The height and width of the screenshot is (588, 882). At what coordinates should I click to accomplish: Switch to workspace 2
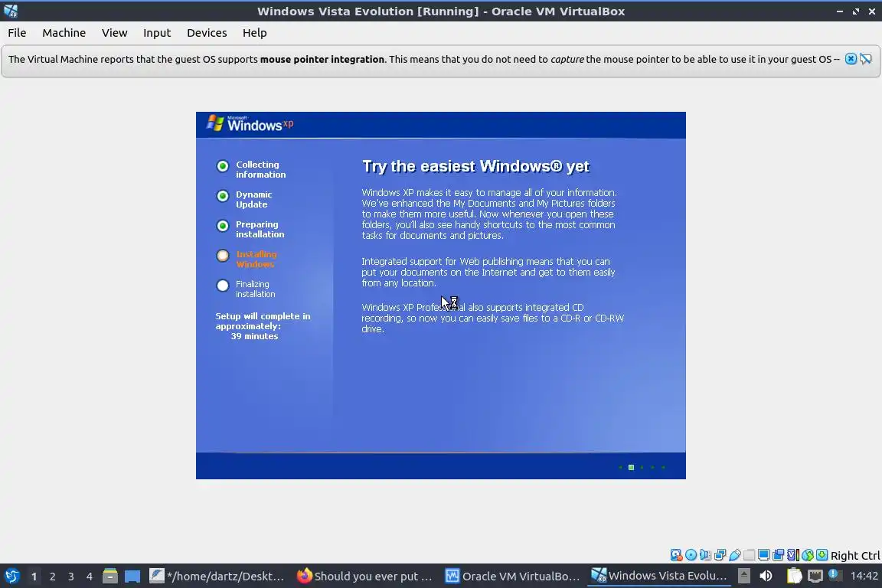52,577
